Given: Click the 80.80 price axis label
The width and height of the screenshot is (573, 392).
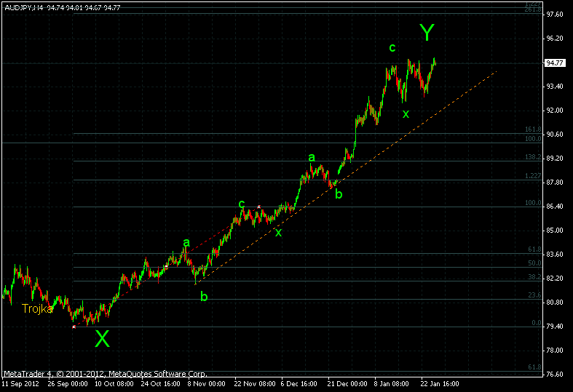Looking at the screenshot, I should point(555,303).
